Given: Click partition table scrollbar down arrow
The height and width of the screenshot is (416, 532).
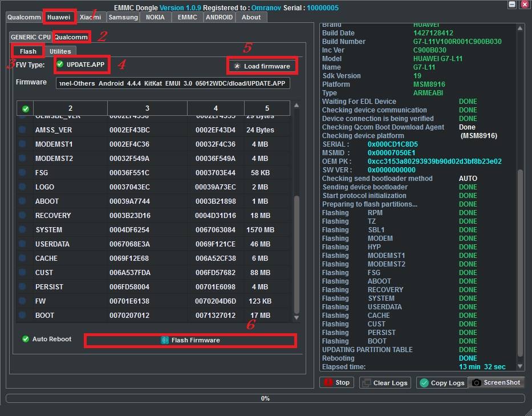Looking at the screenshot, I should coord(297,317).
